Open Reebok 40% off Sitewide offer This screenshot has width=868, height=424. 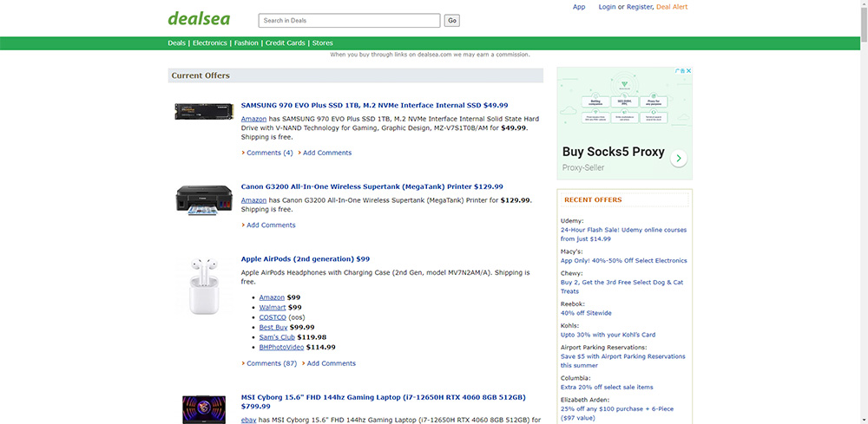586,313
